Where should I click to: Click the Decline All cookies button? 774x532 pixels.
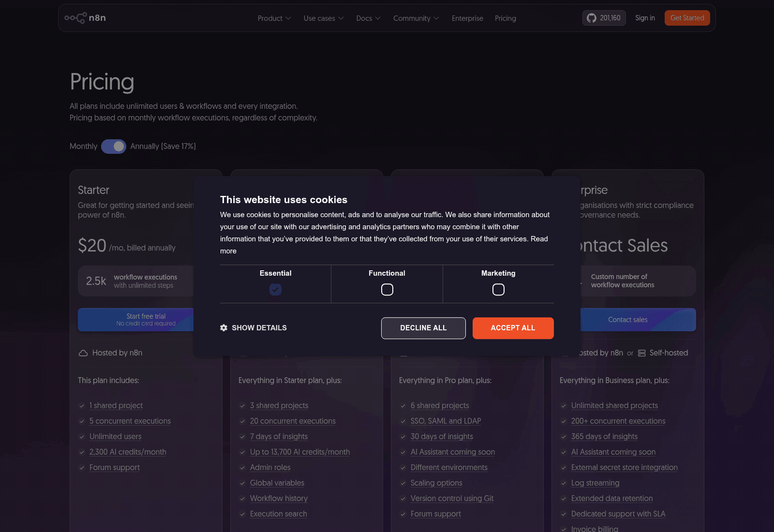point(423,328)
